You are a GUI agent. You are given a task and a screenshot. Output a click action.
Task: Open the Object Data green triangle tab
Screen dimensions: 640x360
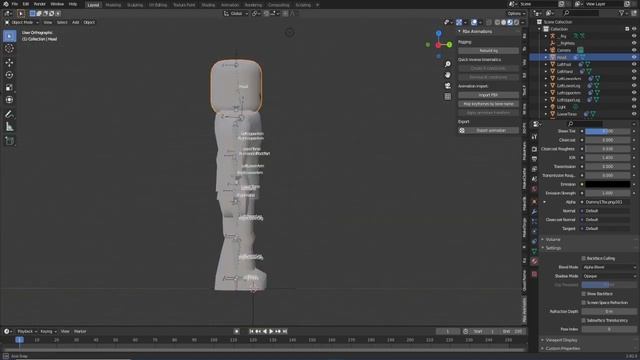pos(534,251)
